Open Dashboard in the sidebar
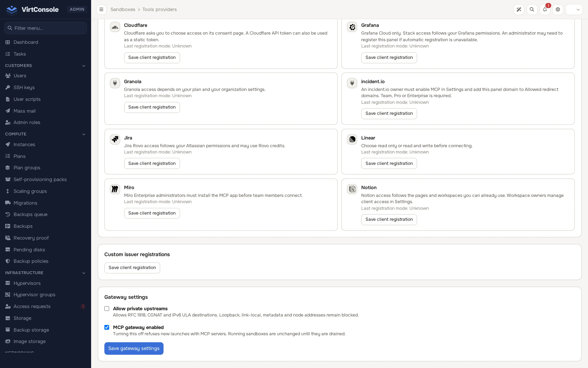The image size is (588, 368). [45, 42]
